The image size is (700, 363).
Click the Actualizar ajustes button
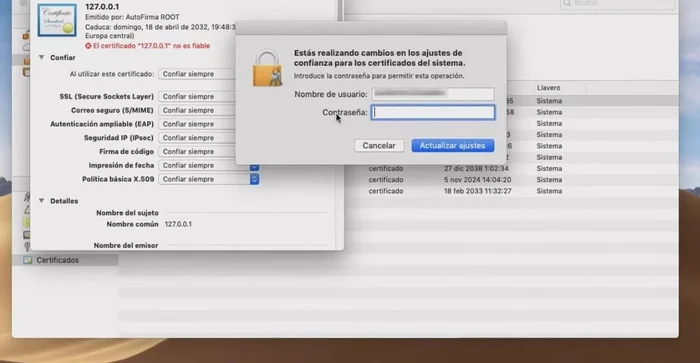[453, 146]
